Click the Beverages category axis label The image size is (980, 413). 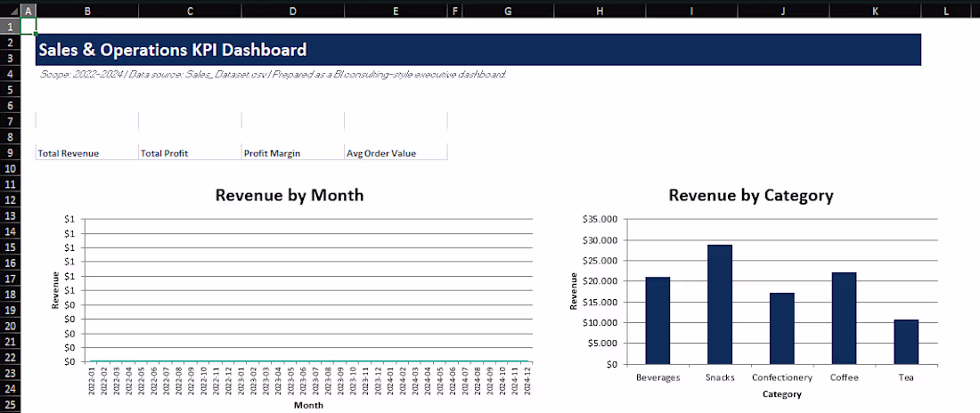657,378
